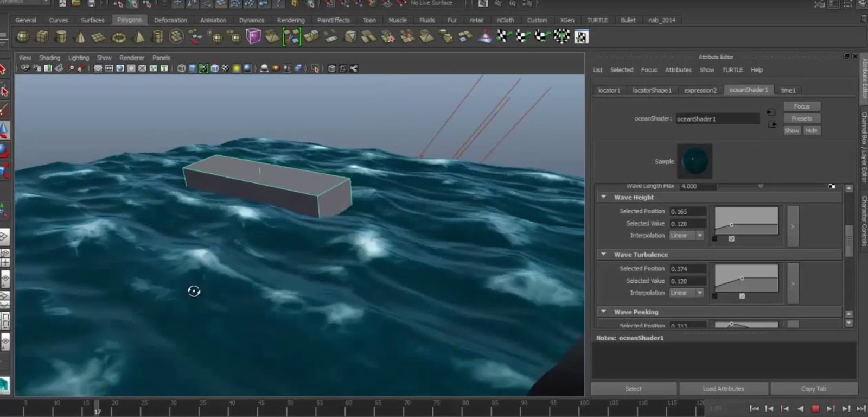The height and width of the screenshot is (417, 868).
Task: Toggle the resolution gate in viewport toolbar
Action: tap(120, 68)
